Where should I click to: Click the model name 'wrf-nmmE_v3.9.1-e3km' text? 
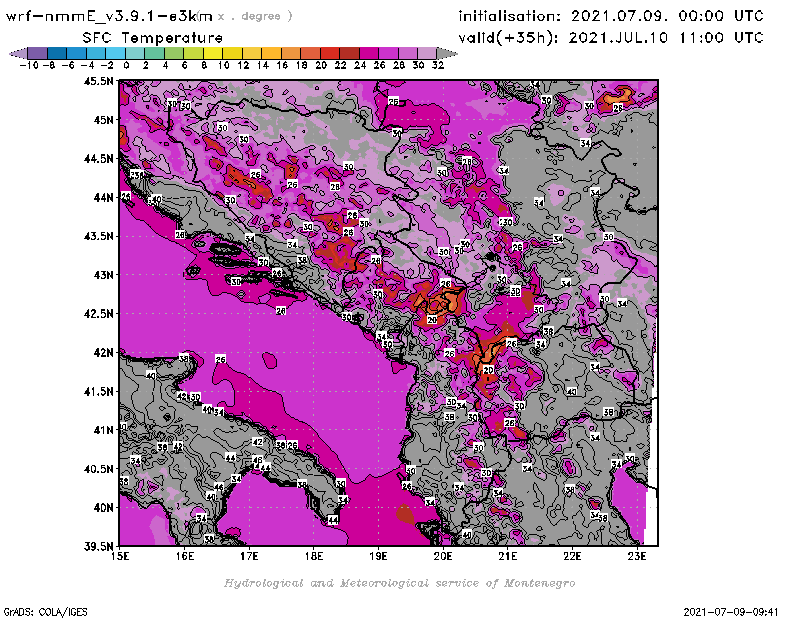(x=109, y=16)
